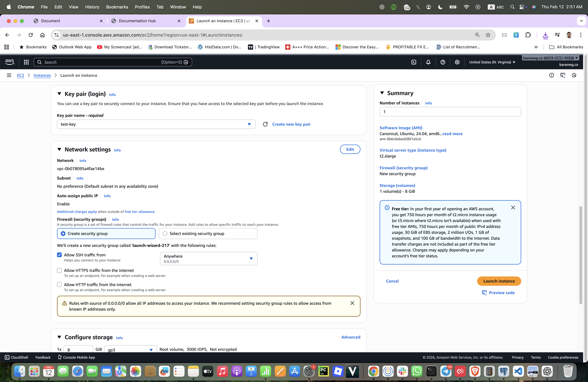588x382 pixels.
Task: Open AWS support help icon
Action: 443,62
